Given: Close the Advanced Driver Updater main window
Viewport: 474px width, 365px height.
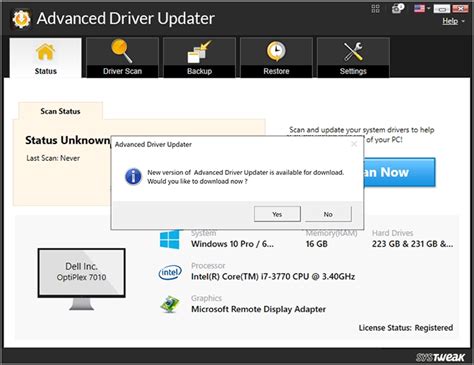Looking at the screenshot, I should coord(460,9).
